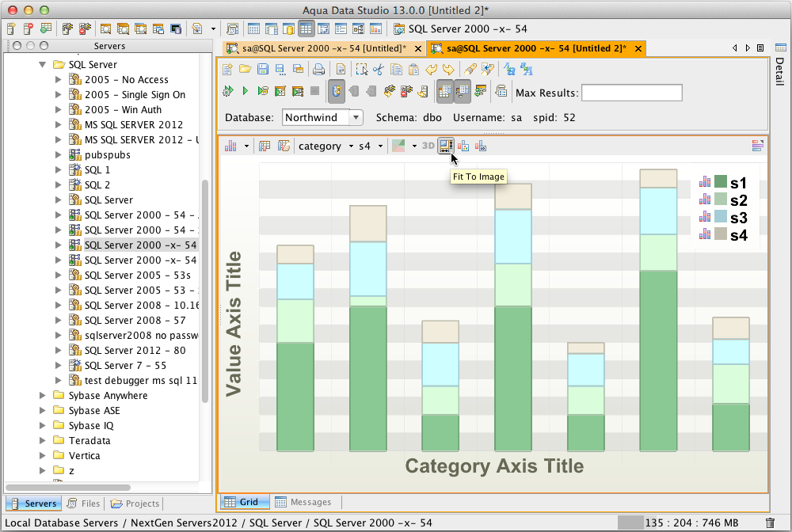
Task: Select the SQL Server 7 - 55 server
Action: point(125,365)
